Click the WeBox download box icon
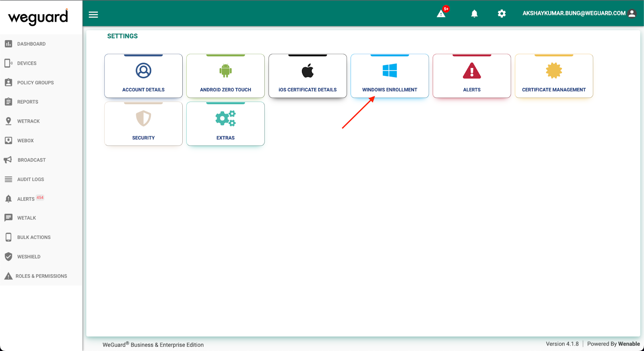 [8, 140]
